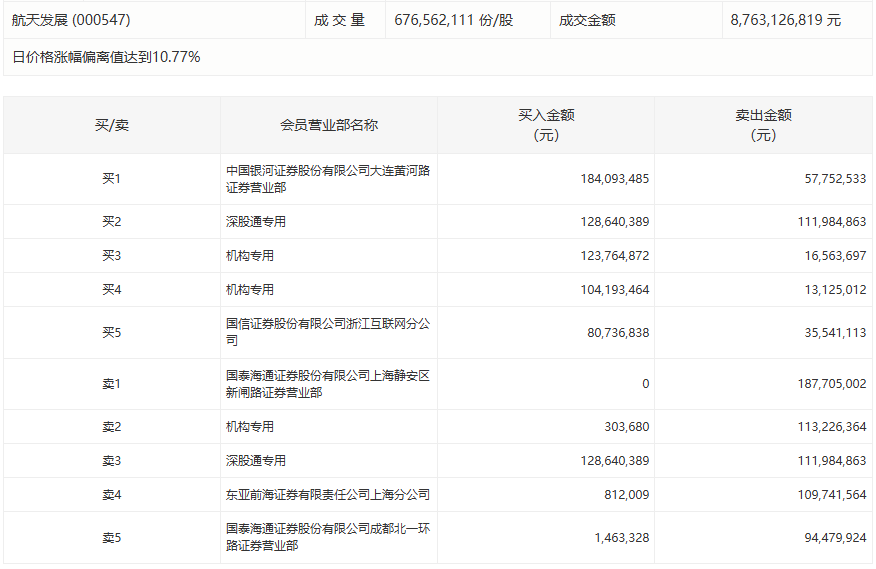The width and height of the screenshot is (876, 569).
Task: Click the 买/卖 column header
Action: click(111, 125)
